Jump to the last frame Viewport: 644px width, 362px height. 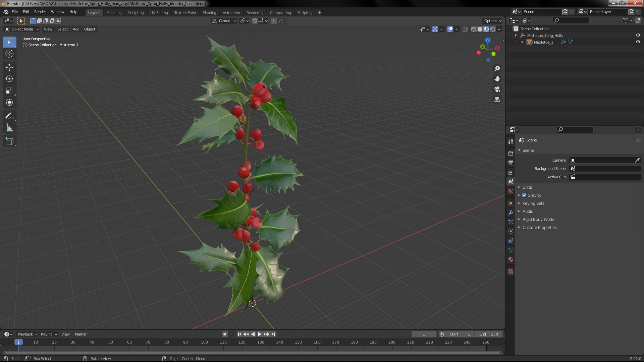(273, 334)
